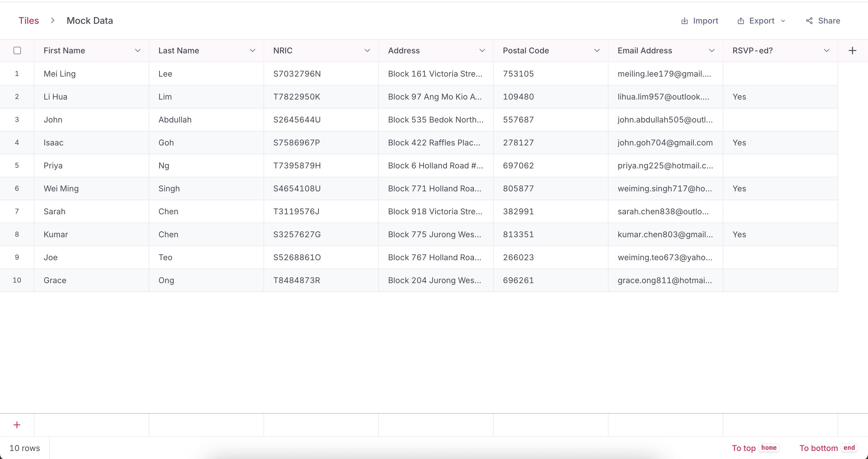Click RSVP cell for Mei Ling
868x459 pixels.
coord(780,74)
